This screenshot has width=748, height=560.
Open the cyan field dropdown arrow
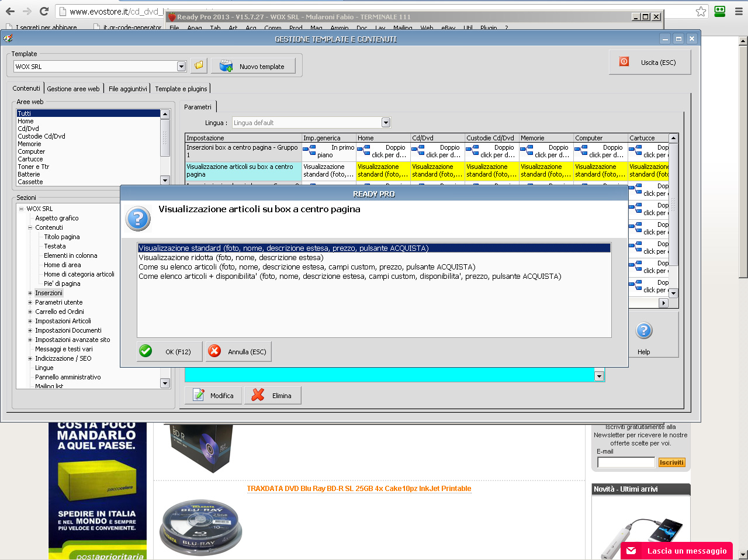599,376
